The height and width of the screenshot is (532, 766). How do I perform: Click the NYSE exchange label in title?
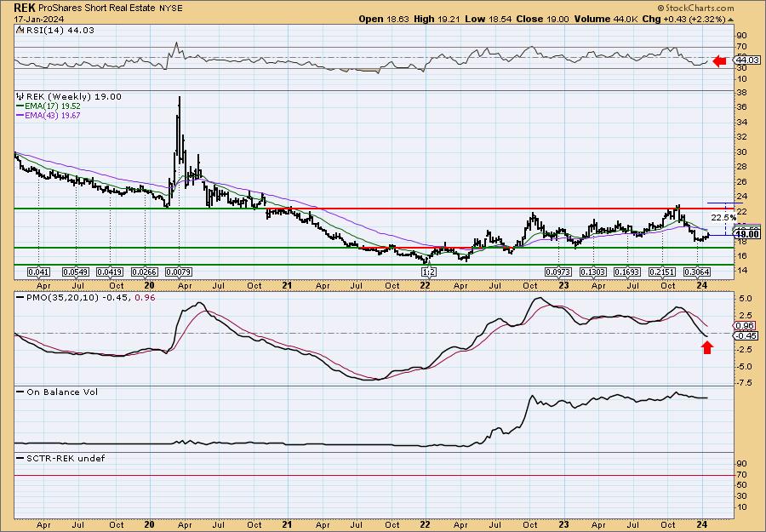coord(171,9)
